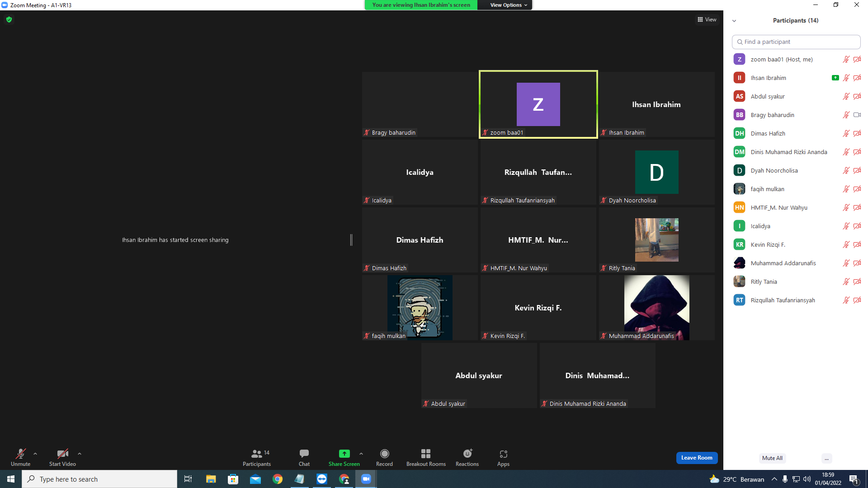Viewport: 868px width, 488px height.
Task: Click Mute All in participants panel
Action: click(x=772, y=458)
